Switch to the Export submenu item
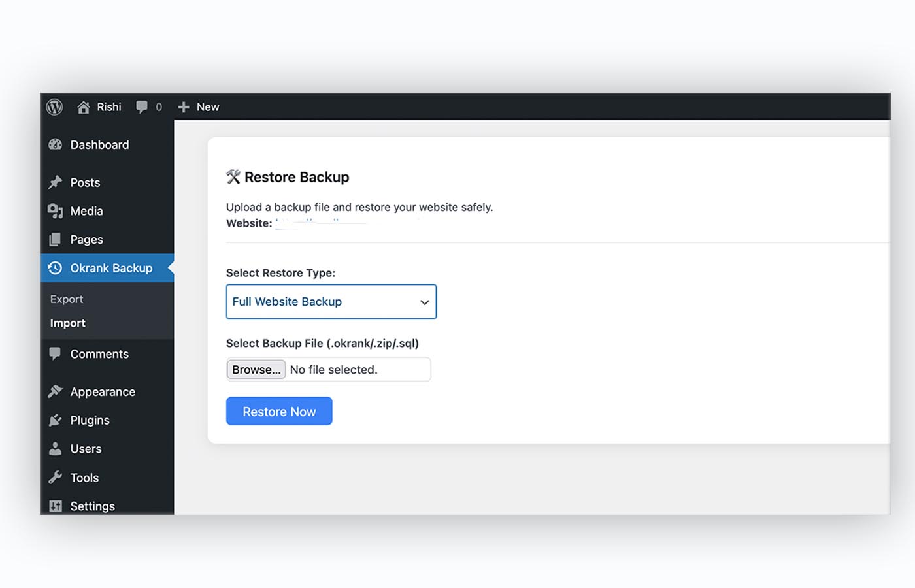This screenshot has height=588, width=915. [66, 299]
